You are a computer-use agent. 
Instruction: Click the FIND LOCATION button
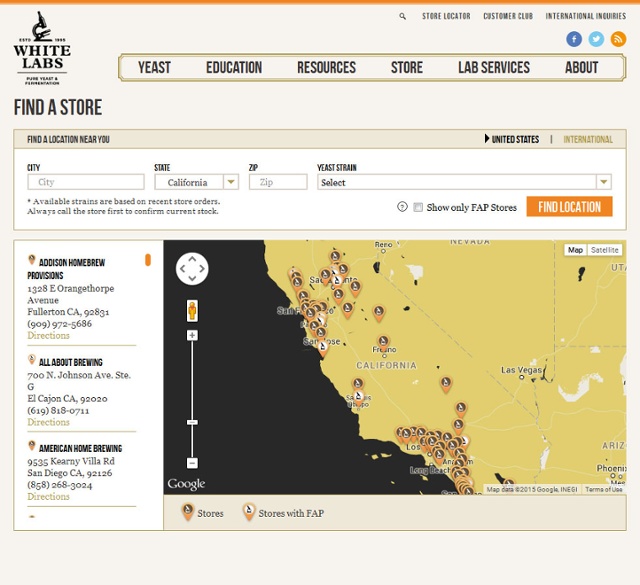[569, 207]
